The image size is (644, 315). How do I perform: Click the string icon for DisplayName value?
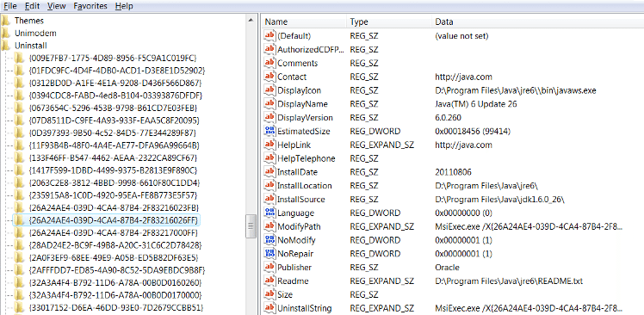269,103
